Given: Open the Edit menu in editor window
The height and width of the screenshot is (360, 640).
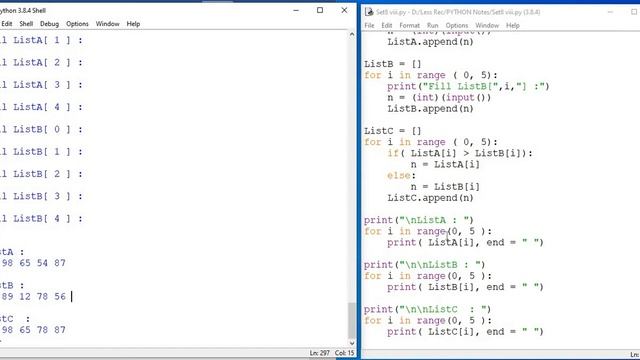Looking at the screenshot, I should pyautogui.click(x=387, y=25).
